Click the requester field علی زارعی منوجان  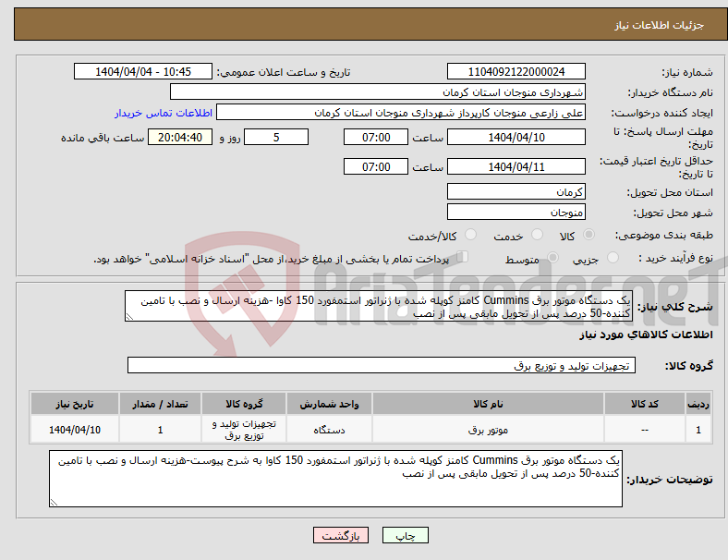pos(401,113)
